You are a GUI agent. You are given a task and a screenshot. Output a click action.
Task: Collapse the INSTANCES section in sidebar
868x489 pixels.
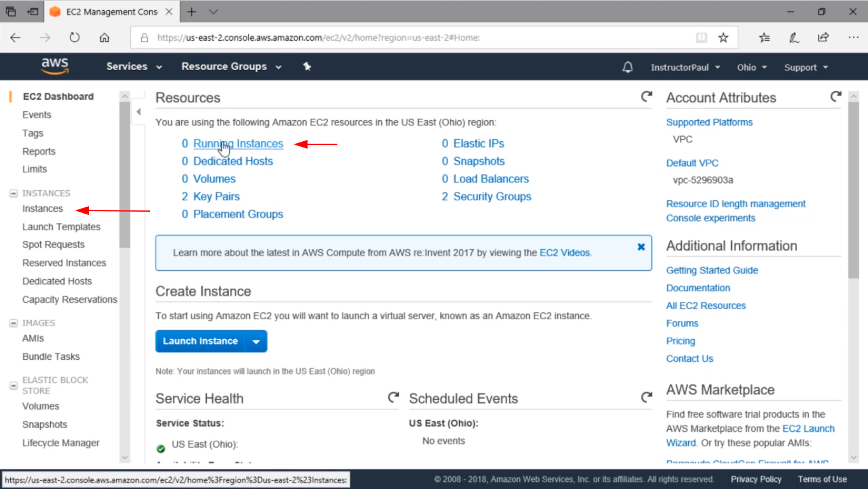[x=13, y=193]
